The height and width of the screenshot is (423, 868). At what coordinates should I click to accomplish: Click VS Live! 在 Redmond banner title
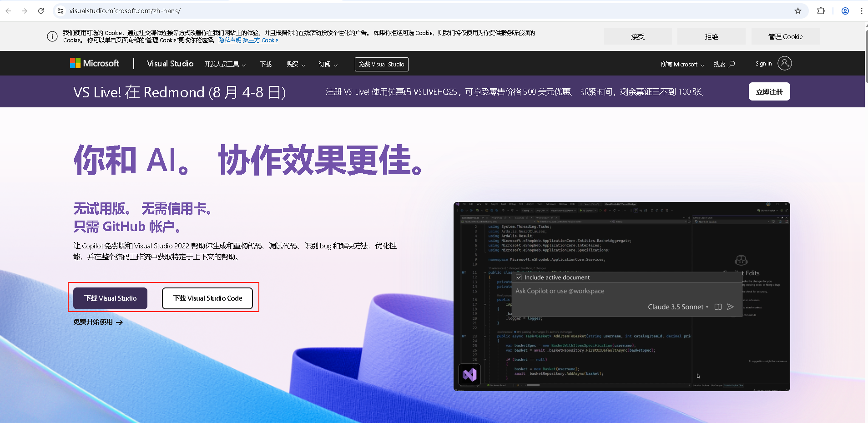point(180,92)
